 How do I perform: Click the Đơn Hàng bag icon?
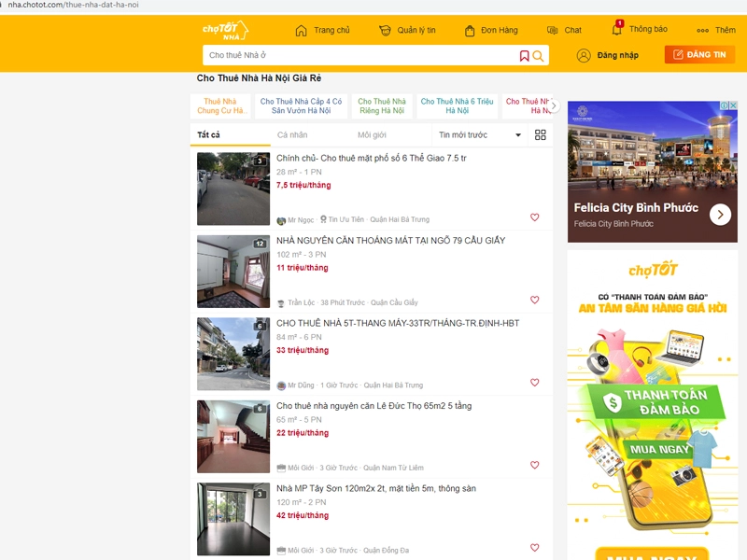(x=470, y=31)
